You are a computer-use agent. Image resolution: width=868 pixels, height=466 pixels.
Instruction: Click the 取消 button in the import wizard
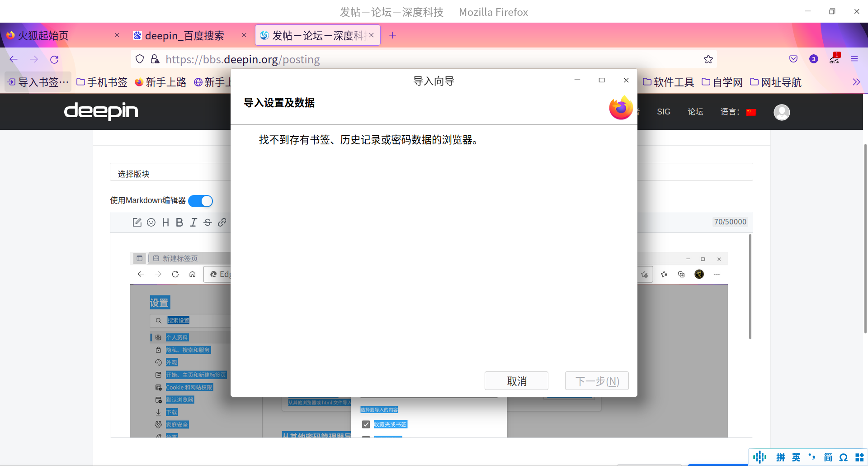click(x=516, y=380)
